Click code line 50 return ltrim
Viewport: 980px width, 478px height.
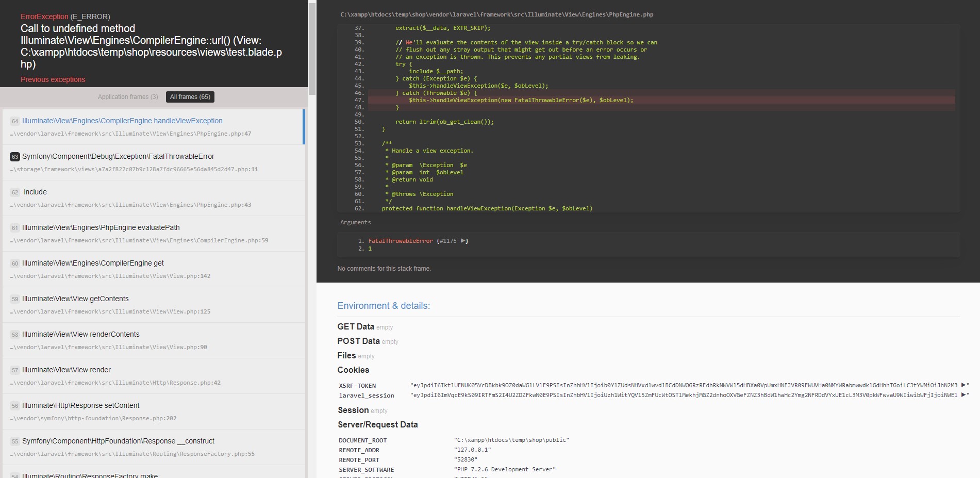(x=444, y=122)
